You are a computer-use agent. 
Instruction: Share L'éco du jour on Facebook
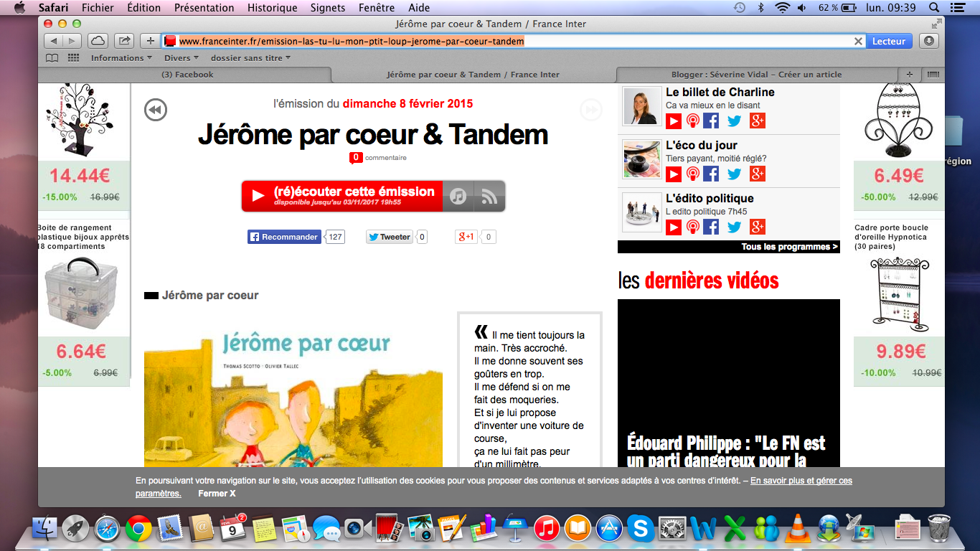[x=711, y=174]
